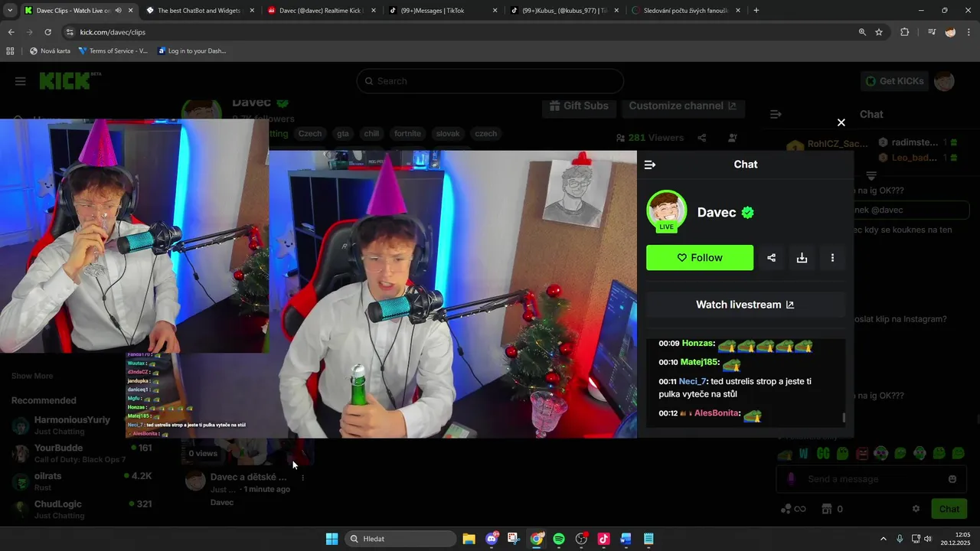Click the Get KICKs button
Image resolution: width=980 pixels, height=551 pixels.
pyautogui.click(x=894, y=81)
